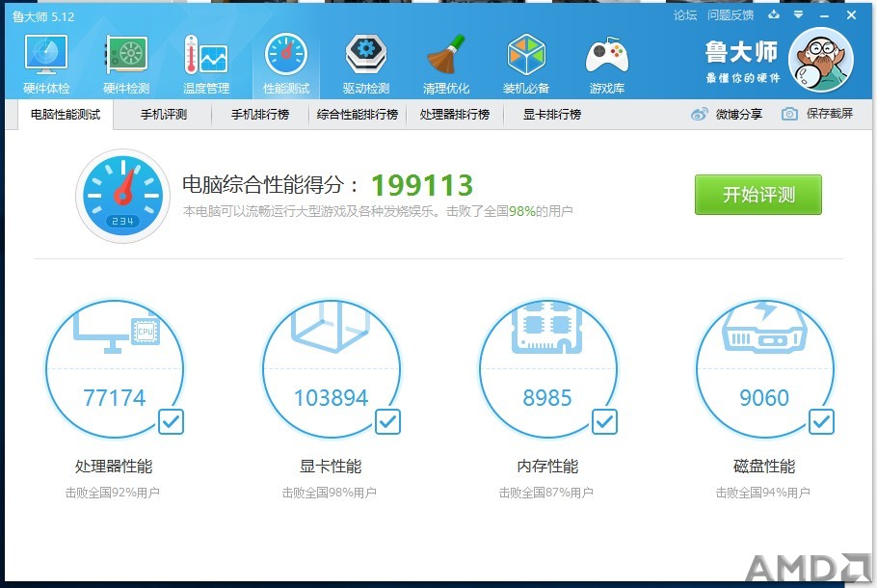Screen dimensions: 877x588
Task: Click the 击败全国87%用户 text
Action: pyautogui.click(x=545, y=493)
